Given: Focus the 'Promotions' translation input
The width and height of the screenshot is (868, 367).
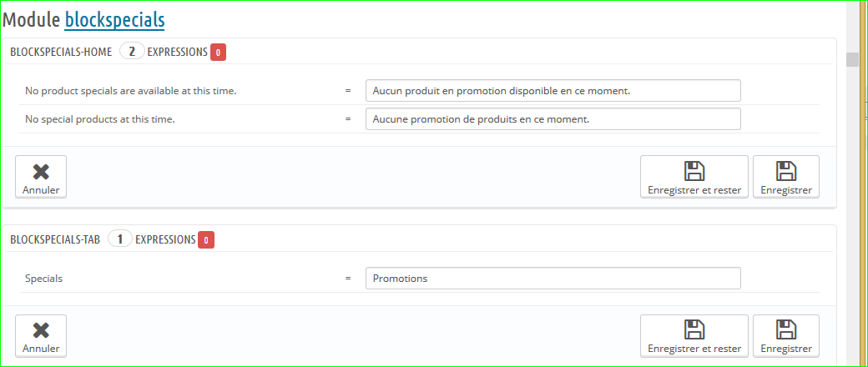Looking at the screenshot, I should [x=553, y=279].
